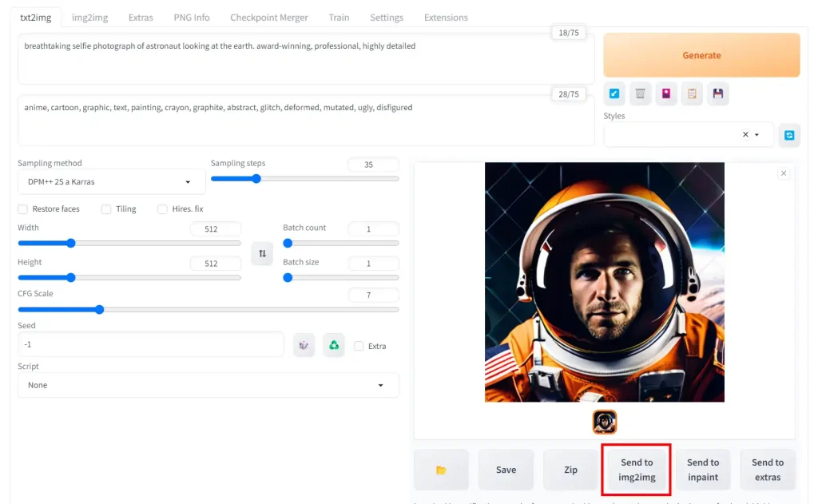Click the pink show extra networks icon
This screenshot has width=818, height=504.
[665, 93]
